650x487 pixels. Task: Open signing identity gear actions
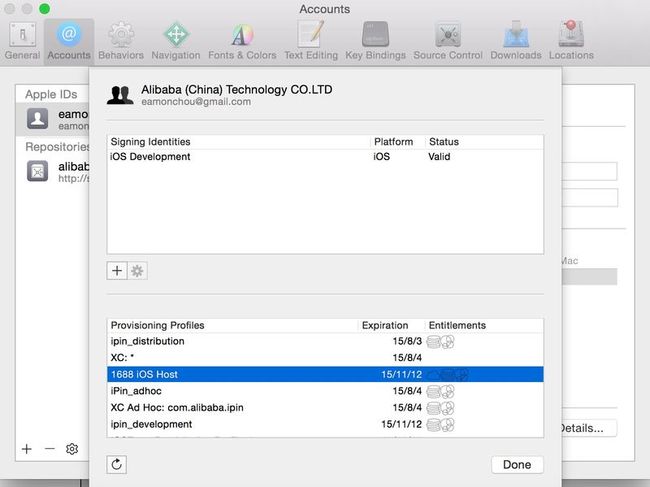[x=137, y=271]
